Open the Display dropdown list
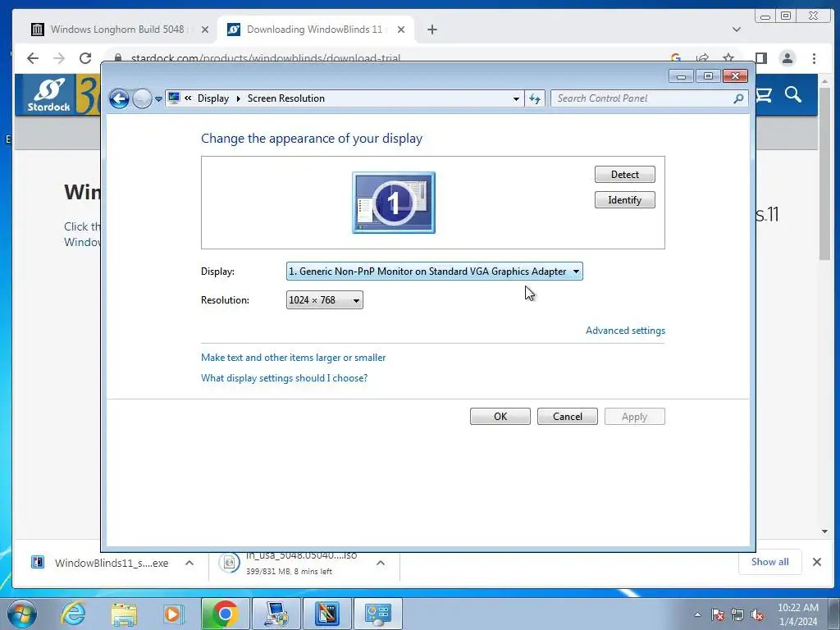Screen dimensions: 840x630 pos(435,272)
